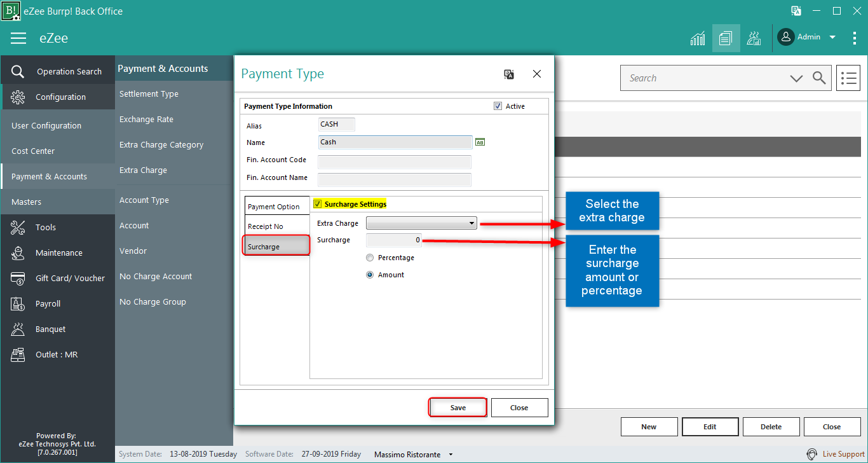
Task: Open the Gift Card/ Voucher icon
Action: (x=18, y=278)
